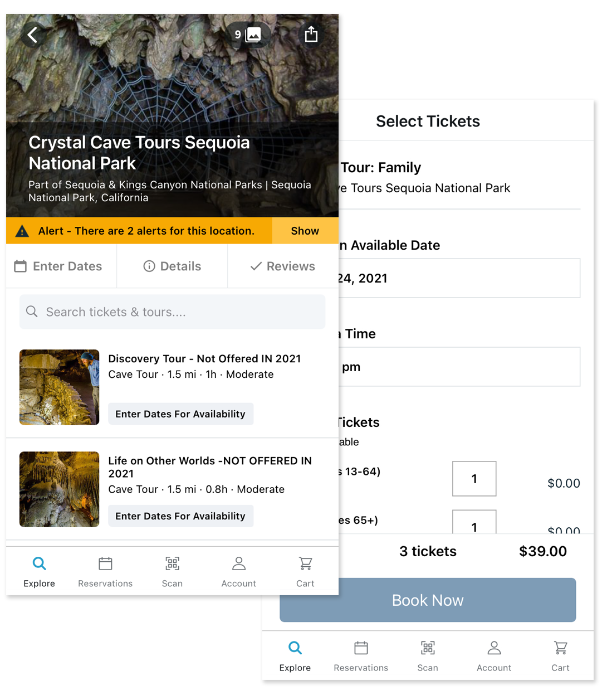
Task: Click the ages 13-64 ticket quantity box
Action: pyautogui.click(x=474, y=479)
